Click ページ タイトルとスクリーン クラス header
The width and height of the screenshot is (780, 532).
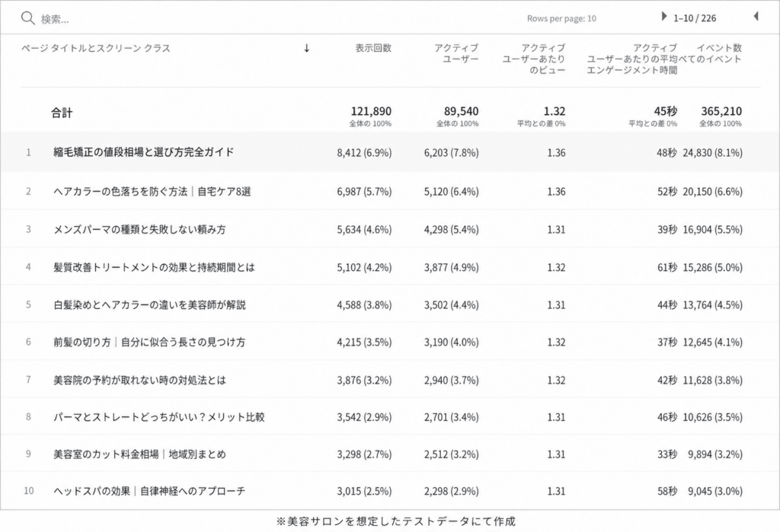pyautogui.click(x=95, y=48)
